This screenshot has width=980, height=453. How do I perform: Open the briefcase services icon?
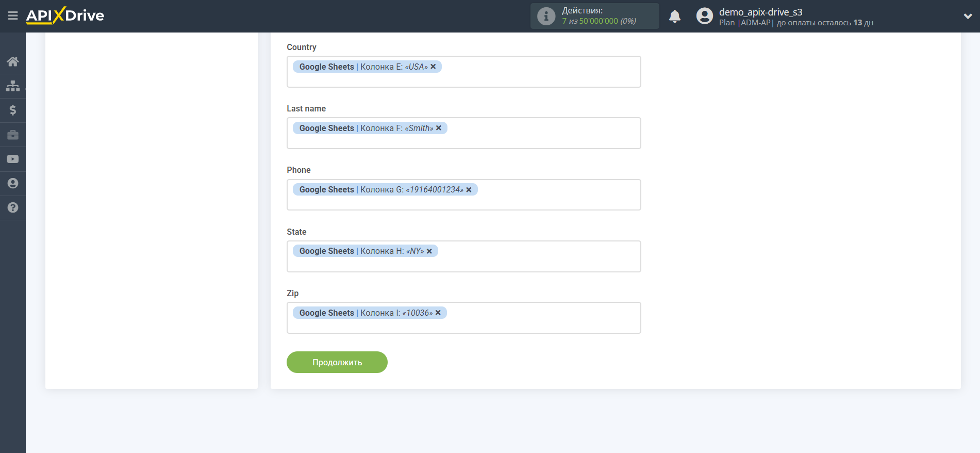(13, 135)
